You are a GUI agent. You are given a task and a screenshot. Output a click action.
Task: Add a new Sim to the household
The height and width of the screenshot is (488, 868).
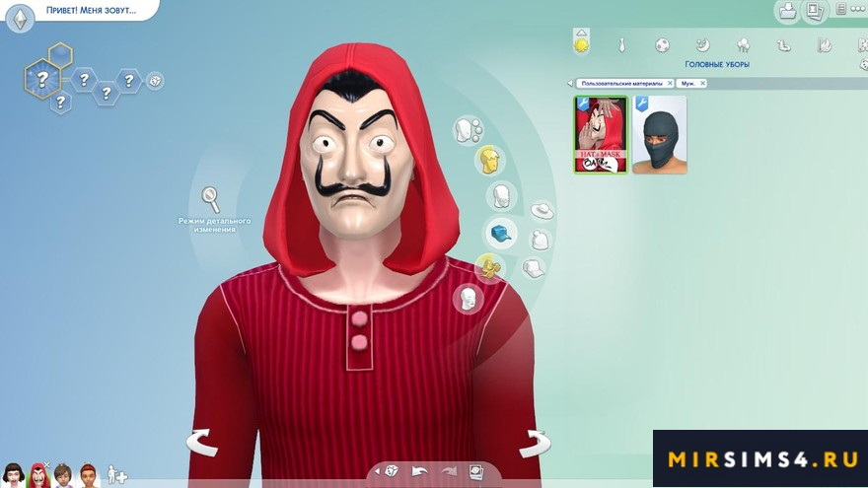point(116,474)
